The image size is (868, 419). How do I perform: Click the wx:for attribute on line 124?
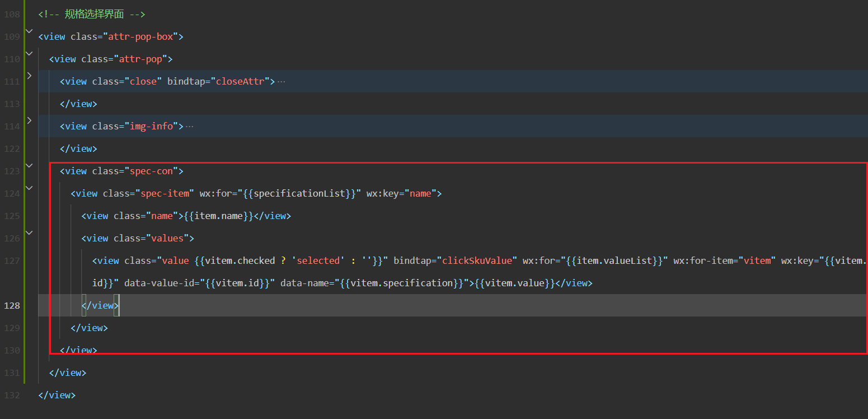pos(215,194)
